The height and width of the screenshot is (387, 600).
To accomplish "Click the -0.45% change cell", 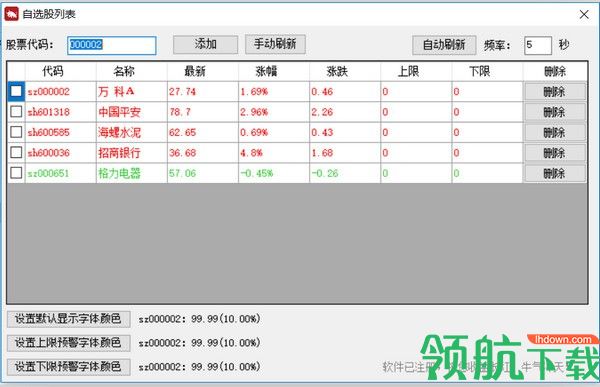I will 274,173.
